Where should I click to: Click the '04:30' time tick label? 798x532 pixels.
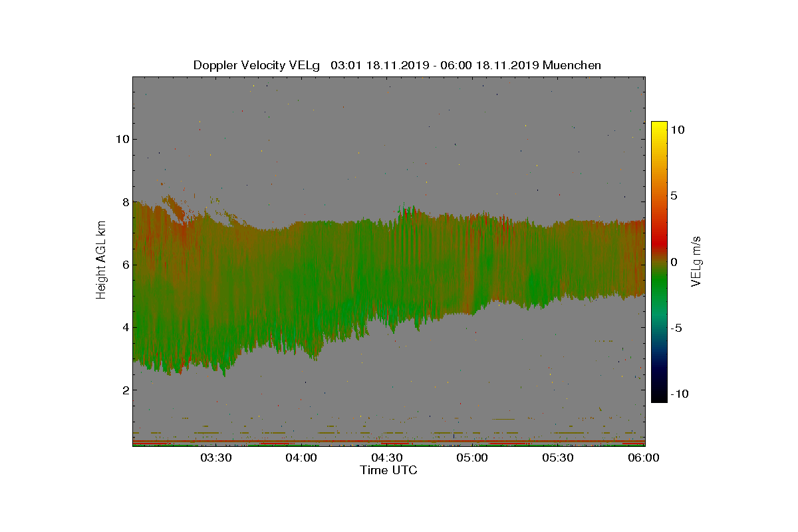(387, 458)
